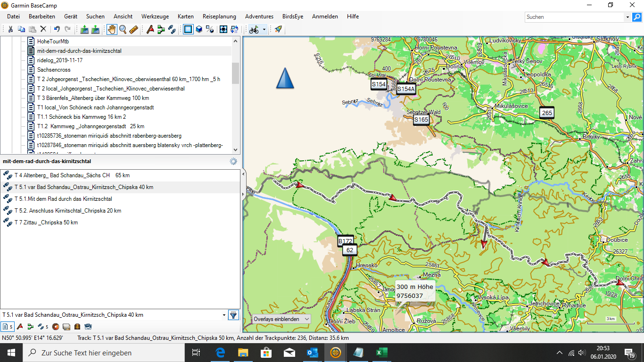Viewport: 644px width, 362px height.
Task: Click the search magnifier button
Action: 637,17
